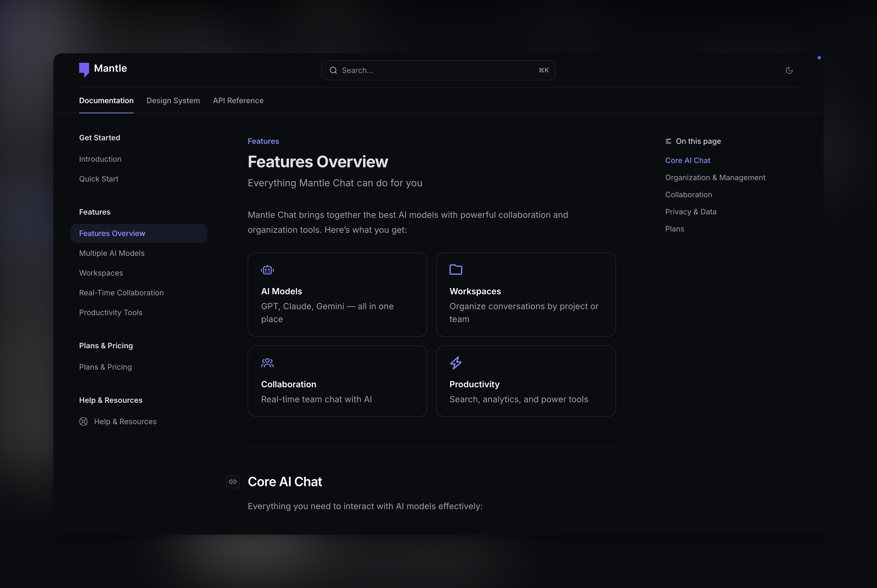The height and width of the screenshot is (588, 877).
Task: Click the On this page list icon
Action: point(668,141)
